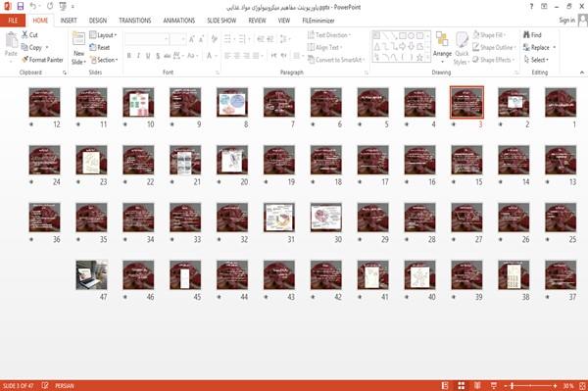The image size is (588, 391).
Task: Click the zoom slider in status bar
Action: point(530,386)
